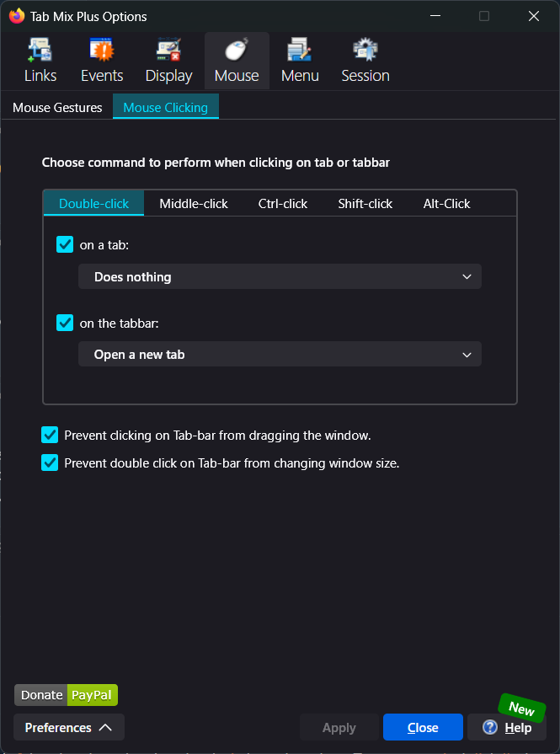
Task: Click the Donate PayPal button
Action: [x=66, y=695]
